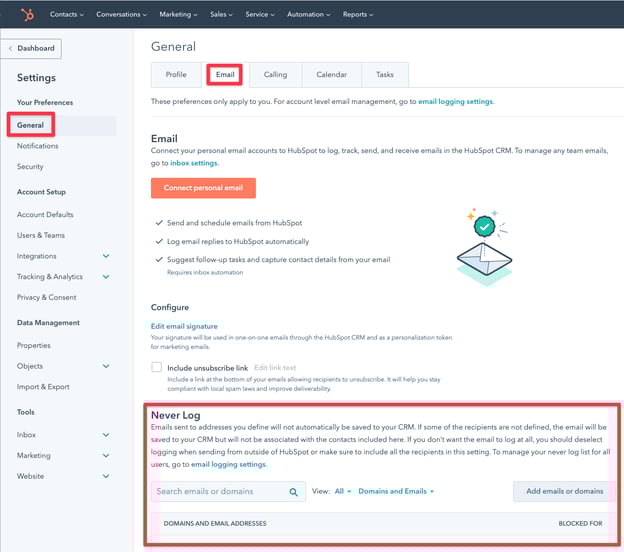The width and height of the screenshot is (624, 552).
Task: Switch to the Profile tab
Action: tap(176, 75)
